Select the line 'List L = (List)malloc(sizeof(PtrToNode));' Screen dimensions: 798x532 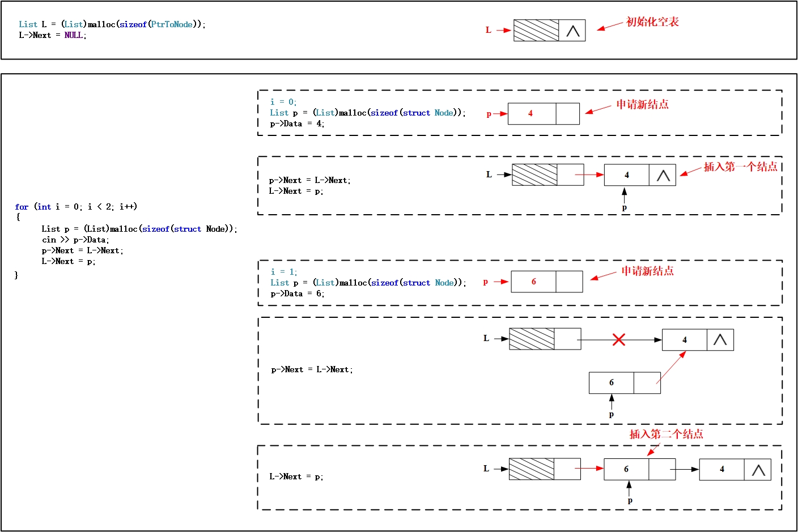point(112,24)
